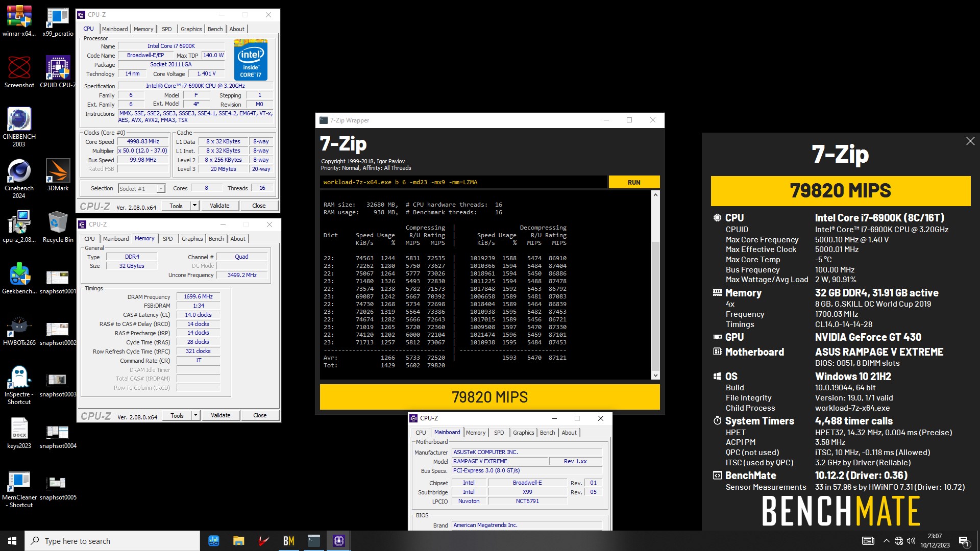Image resolution: width=980 pixels, height=551 pixels.
Task: Open the red checkmark taskbar app
Action: pyautogui.click(x=263, y=541)
